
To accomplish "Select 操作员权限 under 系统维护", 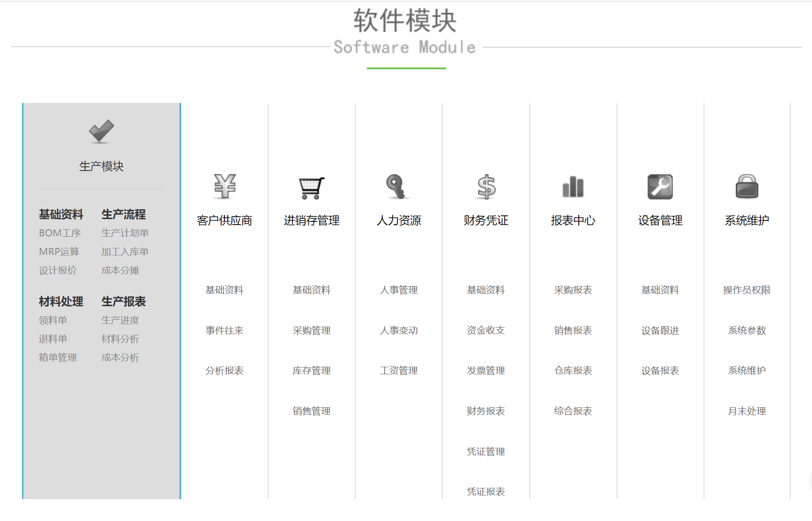I will pyautogui.click(x=747, y=290).
